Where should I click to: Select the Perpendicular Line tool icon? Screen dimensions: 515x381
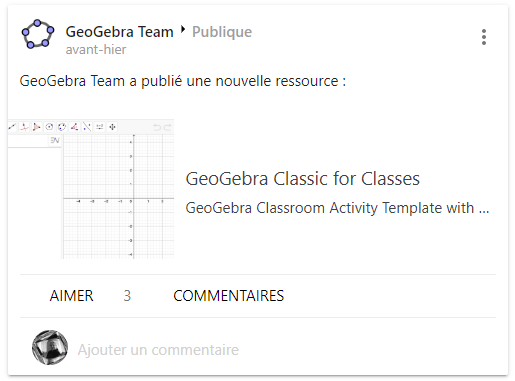click(24, 127)
